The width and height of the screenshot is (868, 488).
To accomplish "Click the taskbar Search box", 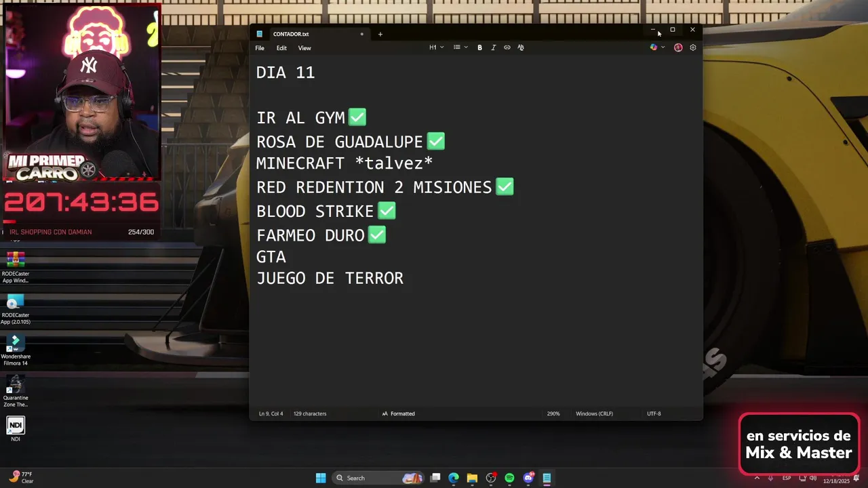I will click(378, 478).
